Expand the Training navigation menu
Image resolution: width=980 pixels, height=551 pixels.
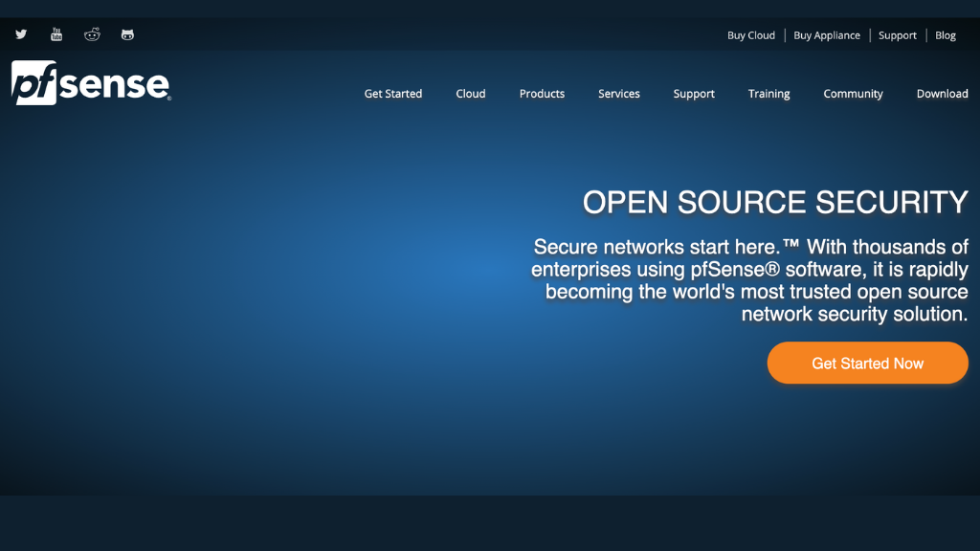click(x=768, y=94)
